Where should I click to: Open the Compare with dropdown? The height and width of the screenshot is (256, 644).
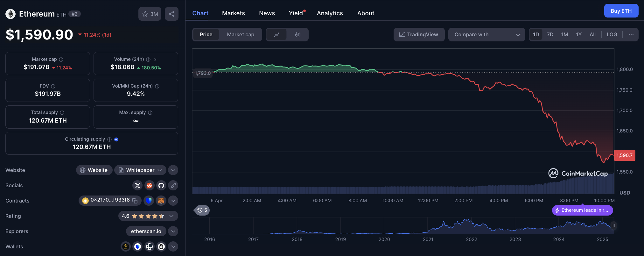point(486,35)
